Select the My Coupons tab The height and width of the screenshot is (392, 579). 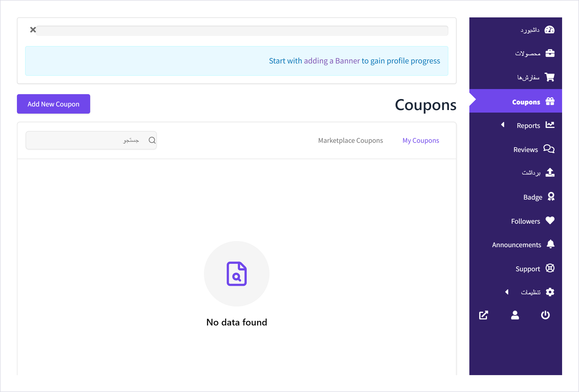pos(421,140)
